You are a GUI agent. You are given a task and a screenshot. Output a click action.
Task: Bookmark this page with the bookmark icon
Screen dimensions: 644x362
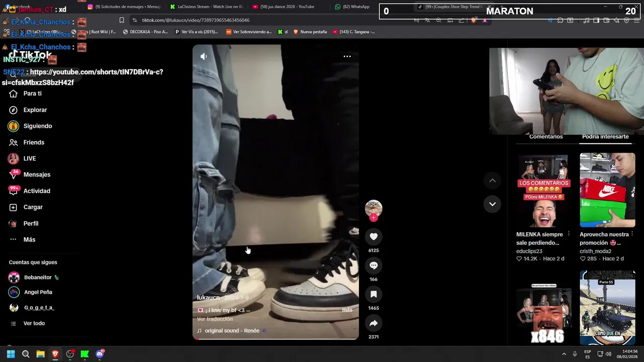click(x=122, y=20)
